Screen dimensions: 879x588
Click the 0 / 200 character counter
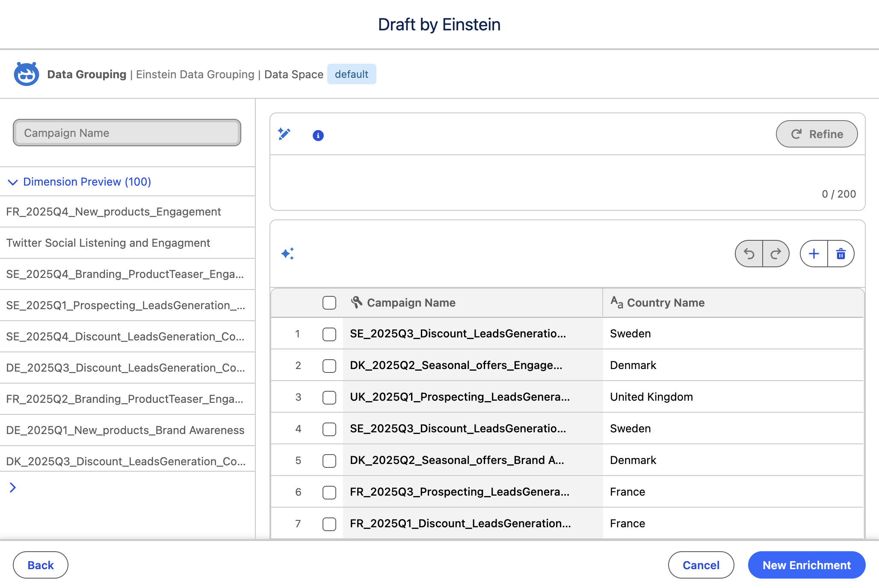[x=839, y=194]
